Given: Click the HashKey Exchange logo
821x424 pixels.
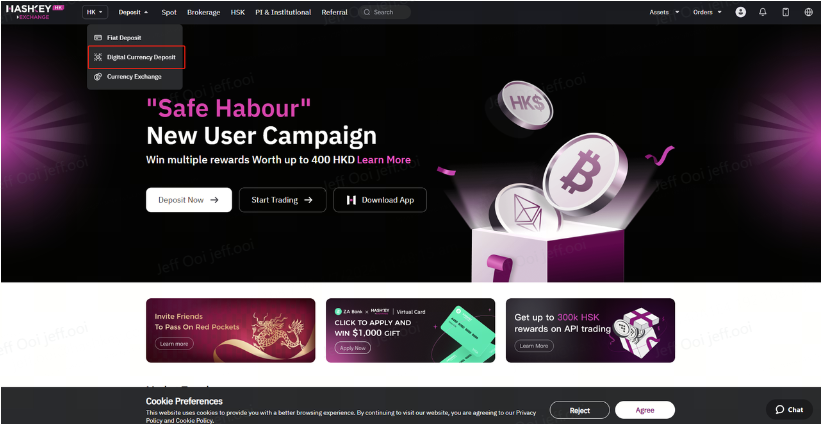Looking at the screenshot, I should click(x=35, y=12).
